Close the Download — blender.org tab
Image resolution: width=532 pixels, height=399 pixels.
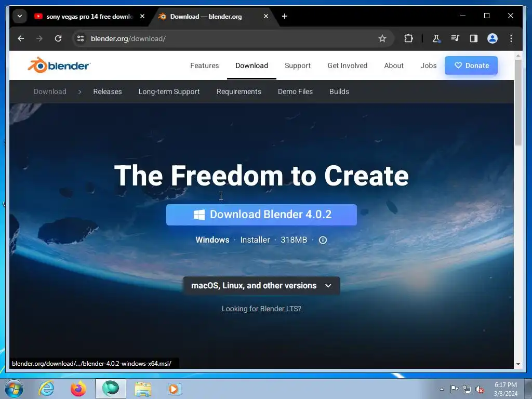click(266, 16)
